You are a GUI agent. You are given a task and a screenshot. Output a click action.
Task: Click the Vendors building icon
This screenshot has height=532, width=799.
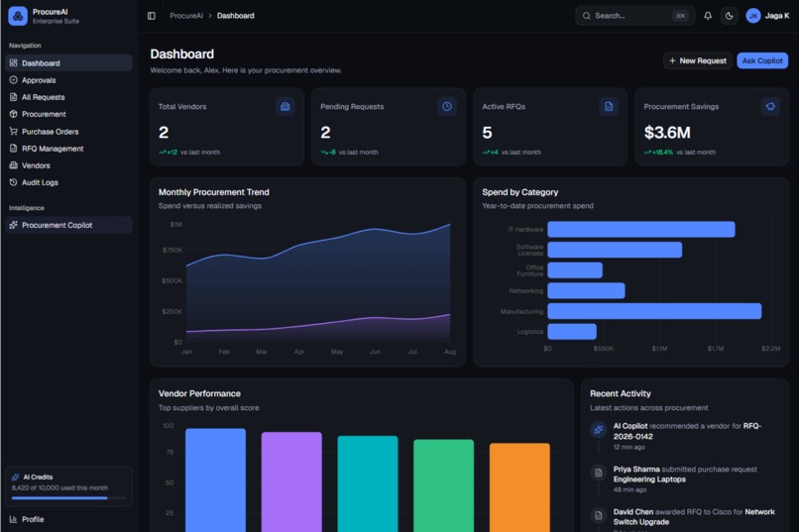13,165
